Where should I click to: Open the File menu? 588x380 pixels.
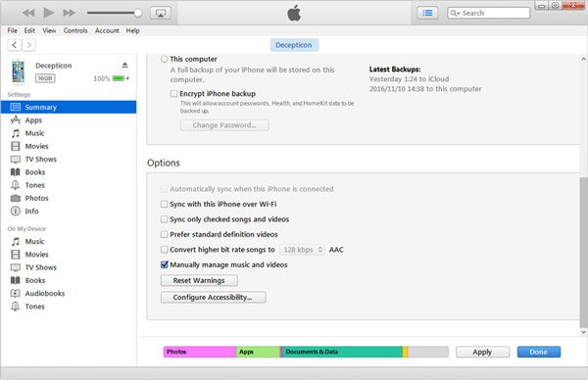[13, 30]
